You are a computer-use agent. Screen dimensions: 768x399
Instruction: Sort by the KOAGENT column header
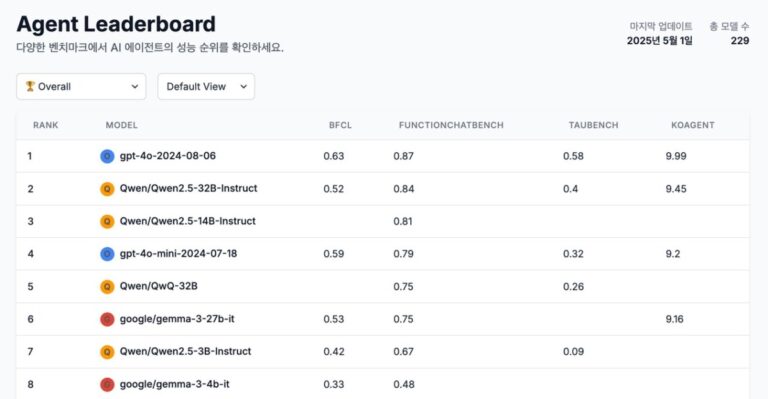(x=693, y=125)
